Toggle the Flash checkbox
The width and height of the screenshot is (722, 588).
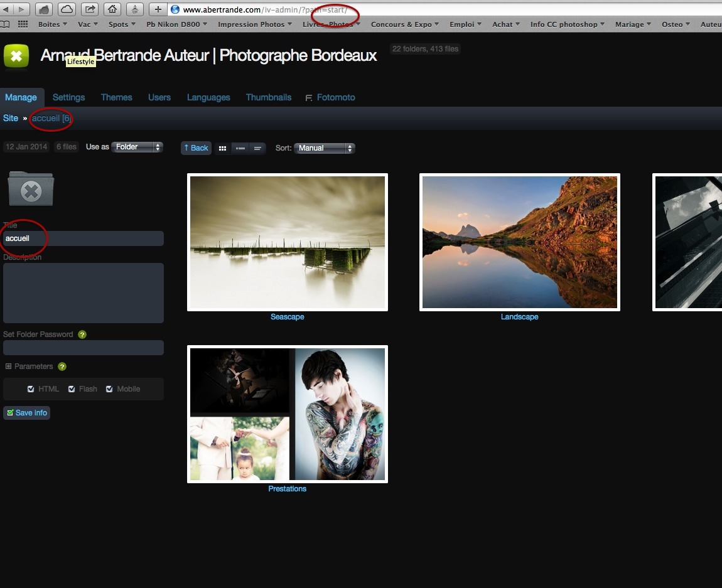click(x=72, y=389)
